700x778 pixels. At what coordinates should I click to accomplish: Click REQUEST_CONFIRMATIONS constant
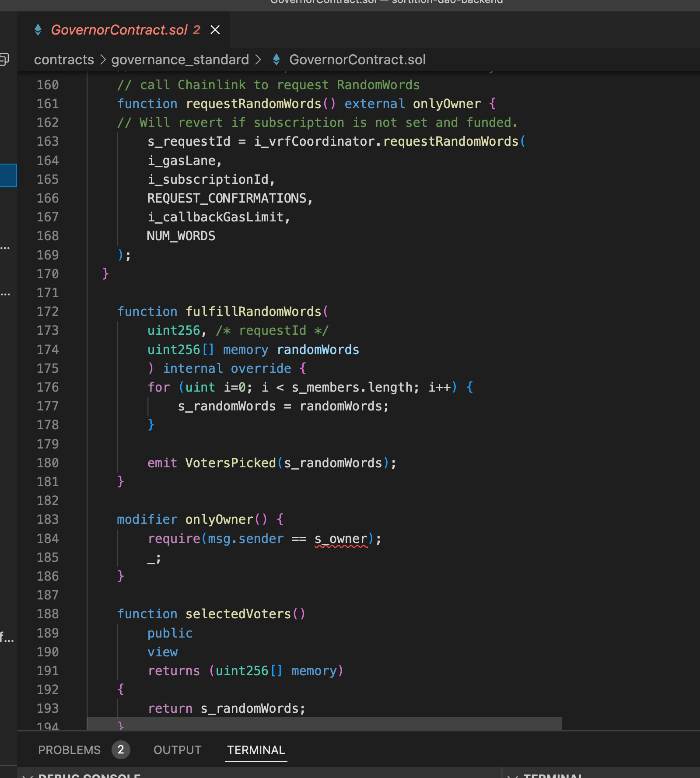(x=227, y=198)
